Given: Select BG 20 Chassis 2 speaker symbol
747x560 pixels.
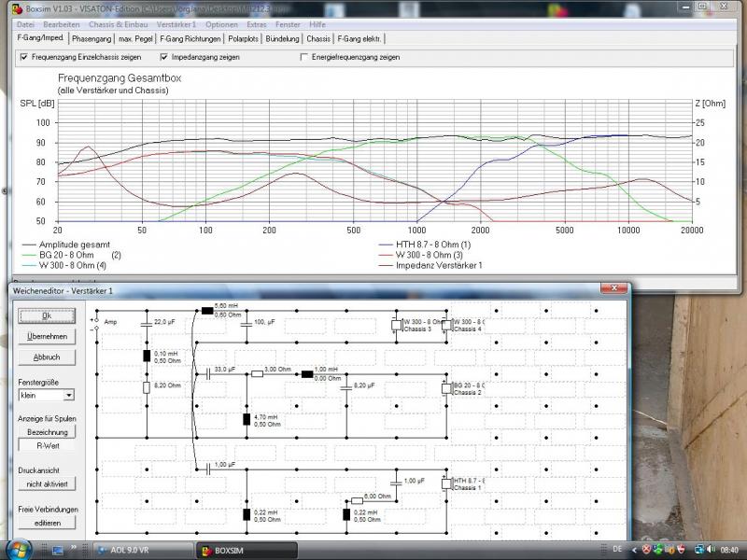Looking at the screenshot, I should click(446, 388).
